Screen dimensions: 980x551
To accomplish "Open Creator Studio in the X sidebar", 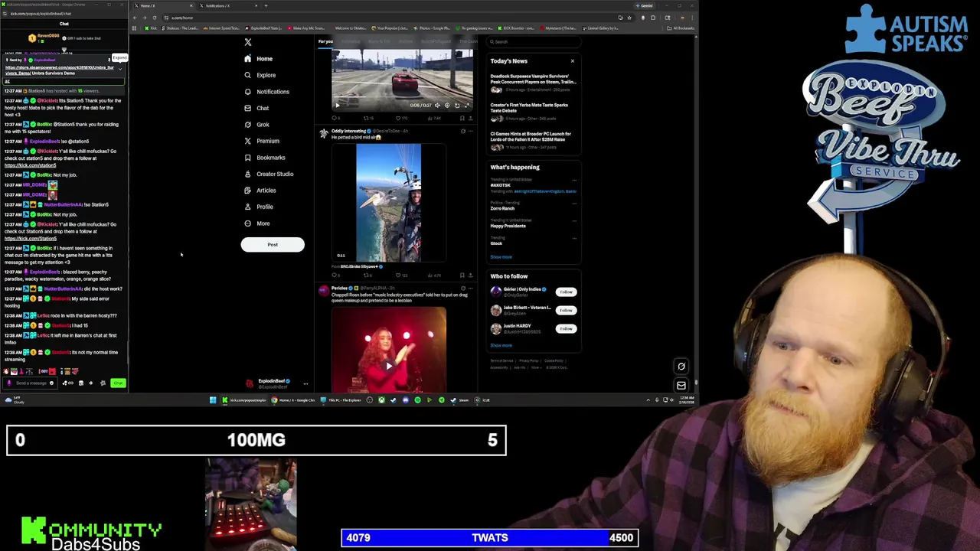I will click(x=268, y=174).
